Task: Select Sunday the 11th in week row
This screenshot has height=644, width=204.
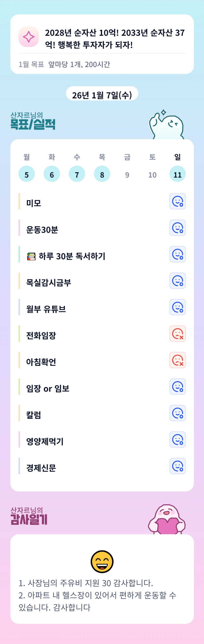Action: point(177,174)
